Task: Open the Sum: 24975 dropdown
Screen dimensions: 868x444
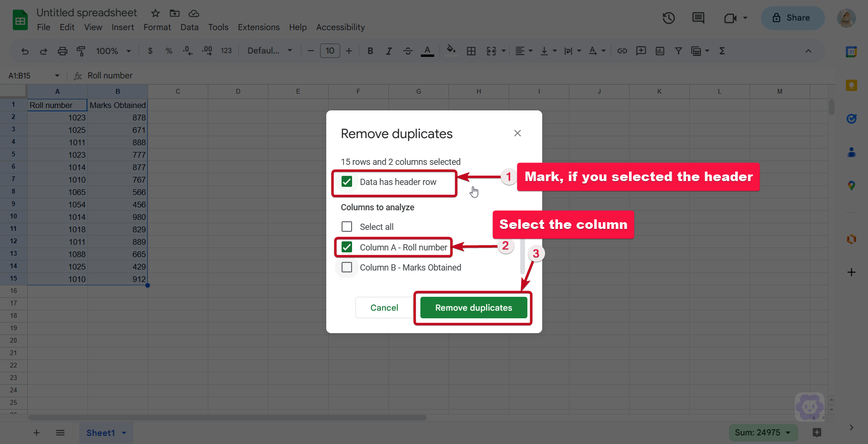Action: click(x=763, y=433)
